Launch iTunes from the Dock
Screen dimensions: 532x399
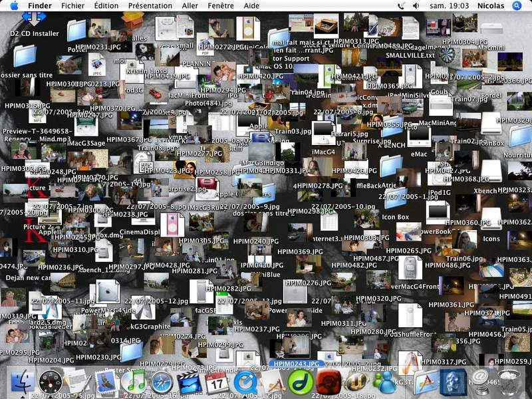tap(134, 382)
